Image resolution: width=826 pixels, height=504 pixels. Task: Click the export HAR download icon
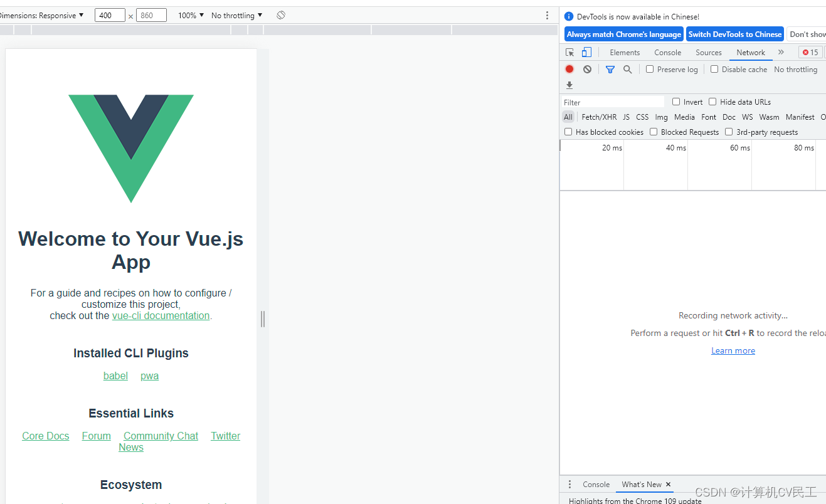coord(569,85)
